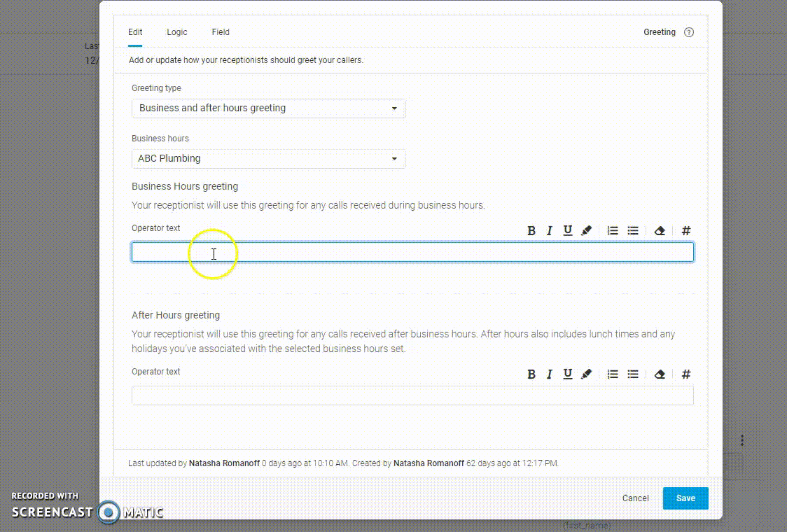Expand Business hours dropdown showing ABC Plumbing
Screen dimensions: 787x532
tap(268, 159)
